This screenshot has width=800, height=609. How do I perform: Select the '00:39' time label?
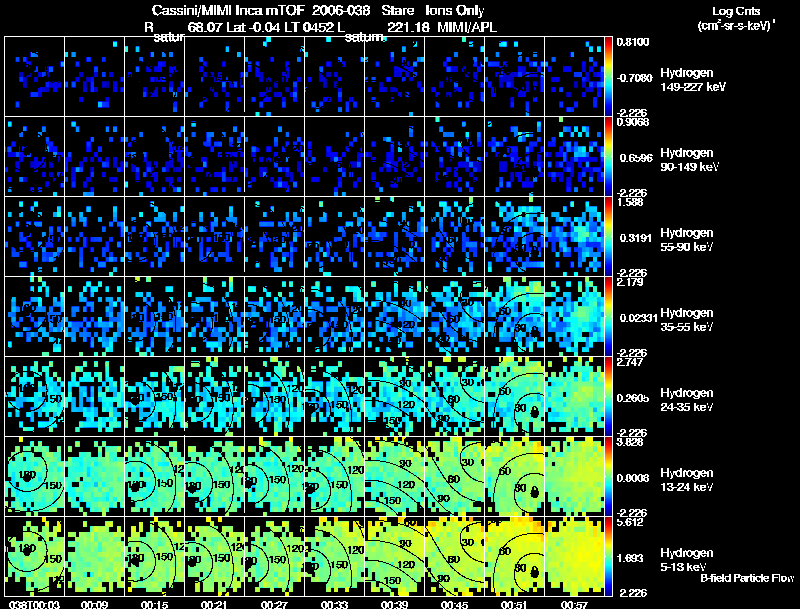tap(394, 604)
